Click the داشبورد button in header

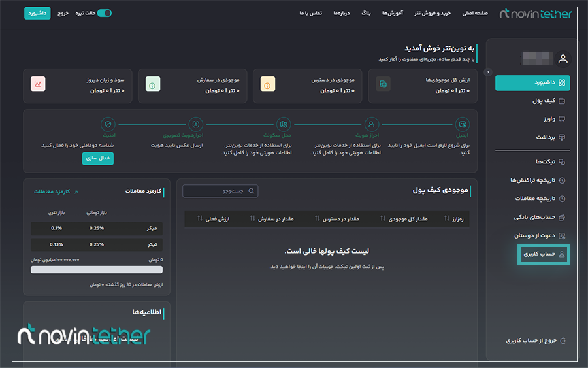(37, 13)
